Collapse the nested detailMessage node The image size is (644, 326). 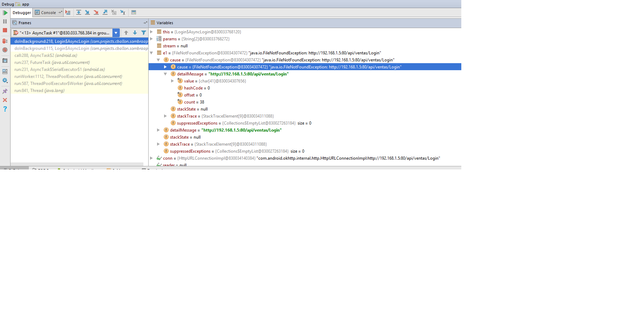(x=165, y=74)
